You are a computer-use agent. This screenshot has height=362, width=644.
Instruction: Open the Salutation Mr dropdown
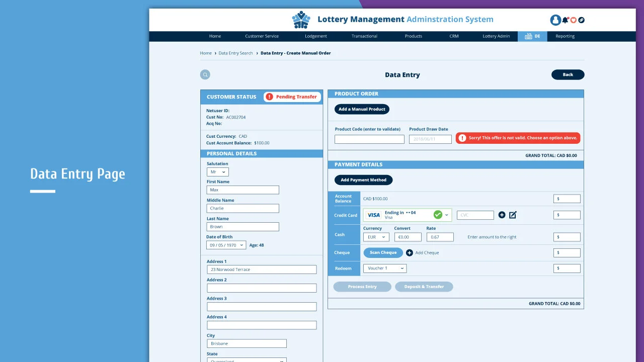(217, 171)
